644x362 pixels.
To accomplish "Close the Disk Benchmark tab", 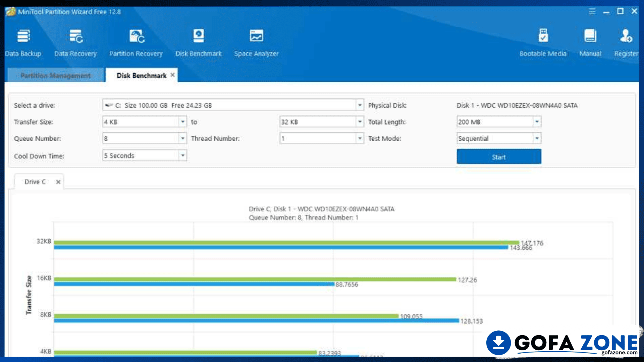I will click(x=172, y=75).
